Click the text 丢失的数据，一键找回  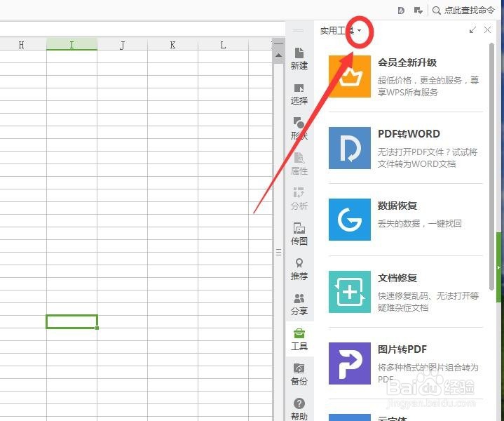pyautogui.click(x=419, y=223)
